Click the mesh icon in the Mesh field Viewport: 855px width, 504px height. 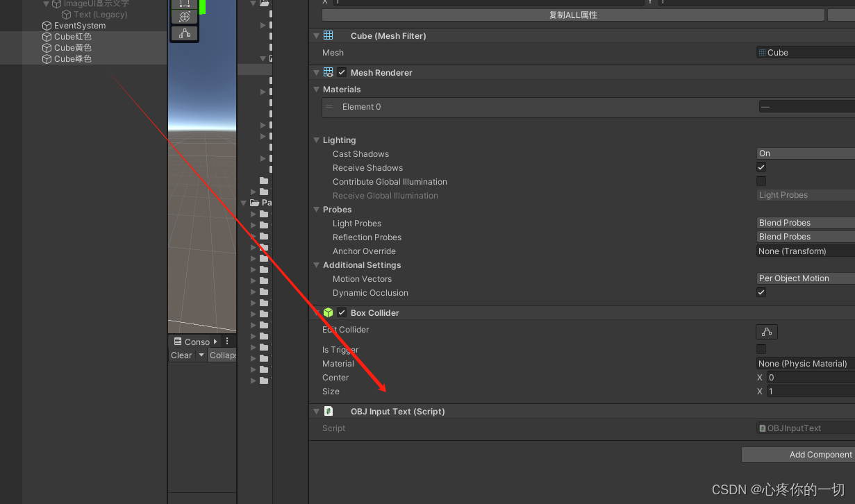tap(763, 53)
